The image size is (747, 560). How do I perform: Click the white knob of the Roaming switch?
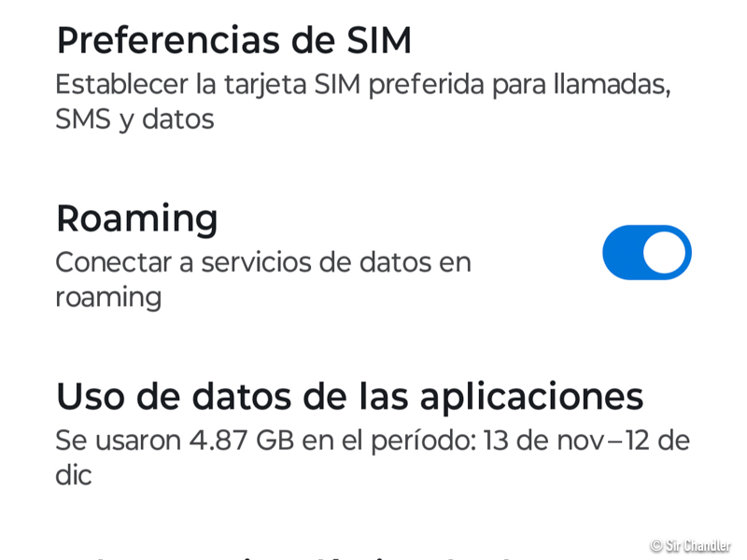pos(664,253)
